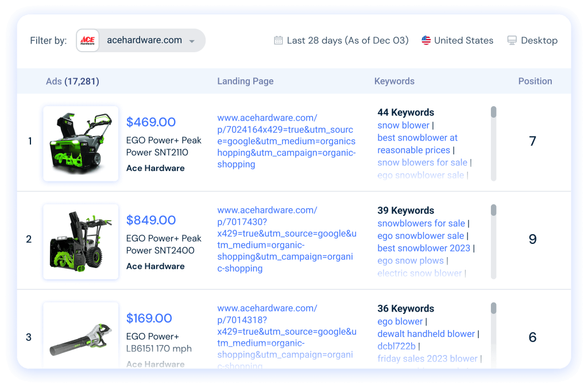Click Ace Hardware seller name under SNT2400
Viewport: 588px width, 388px height.
(155, 266)
